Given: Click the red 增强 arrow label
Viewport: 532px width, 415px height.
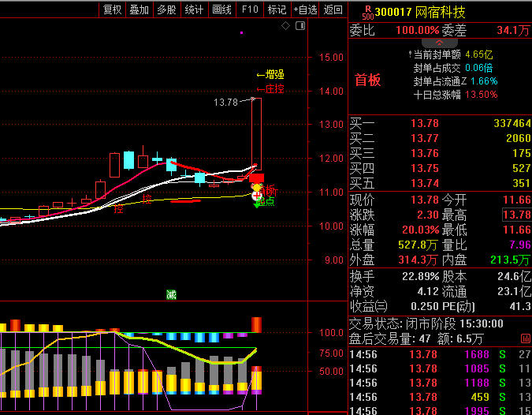Looking at the screenshot, I should 270,75.
